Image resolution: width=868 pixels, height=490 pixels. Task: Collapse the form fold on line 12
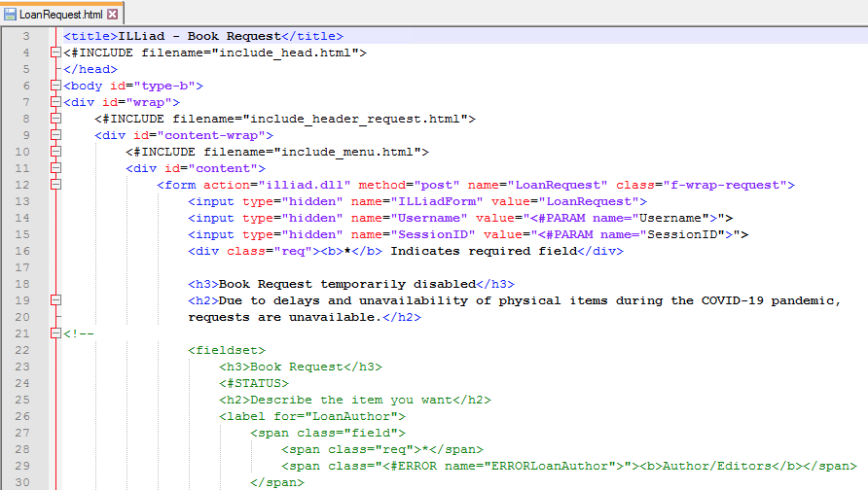[x=55, y=185]
